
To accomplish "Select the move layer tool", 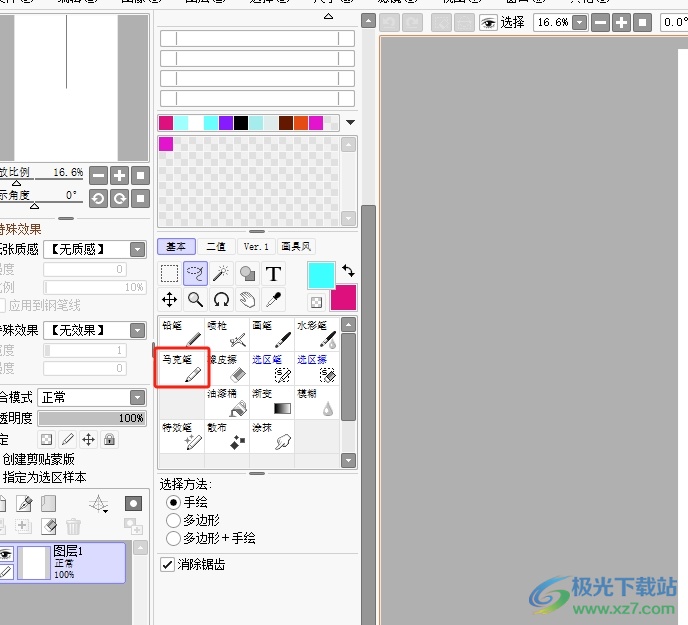I will [169, 300].
